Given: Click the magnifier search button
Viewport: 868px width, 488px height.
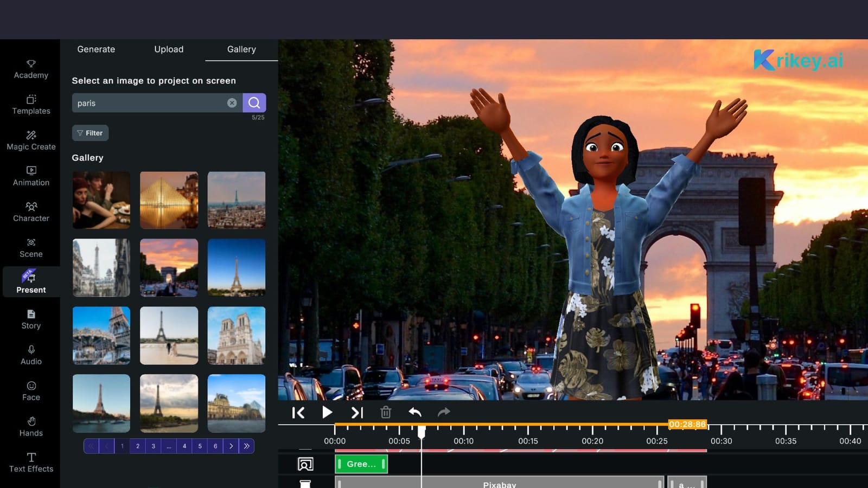Looking at the screenshot, I should coord(254,103).
